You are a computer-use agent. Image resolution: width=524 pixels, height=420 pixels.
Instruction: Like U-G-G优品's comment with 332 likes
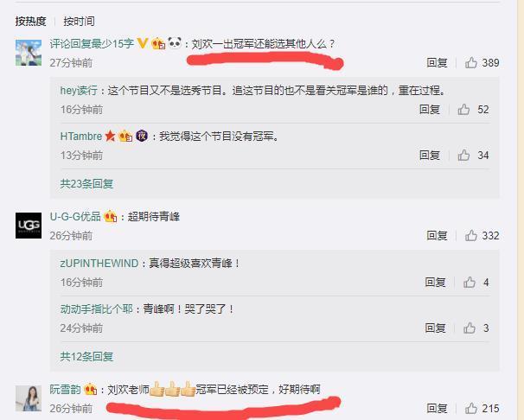tap(471, 235)
